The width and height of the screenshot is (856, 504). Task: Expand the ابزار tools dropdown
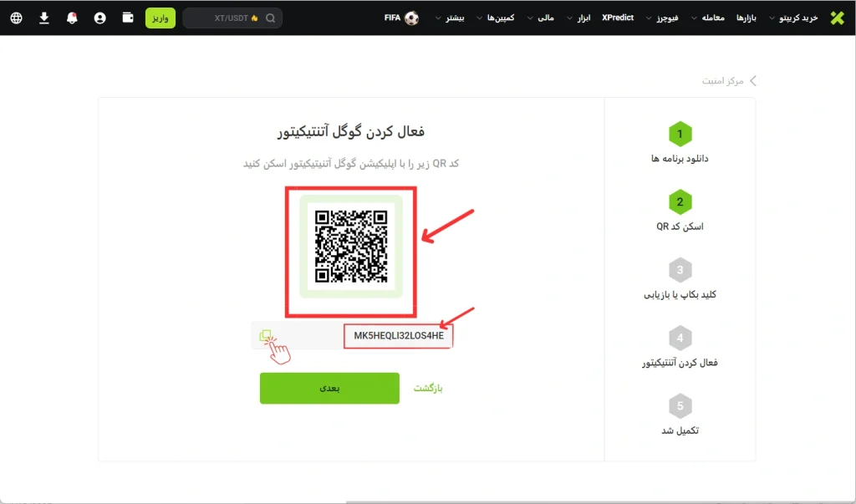(578, 18)
